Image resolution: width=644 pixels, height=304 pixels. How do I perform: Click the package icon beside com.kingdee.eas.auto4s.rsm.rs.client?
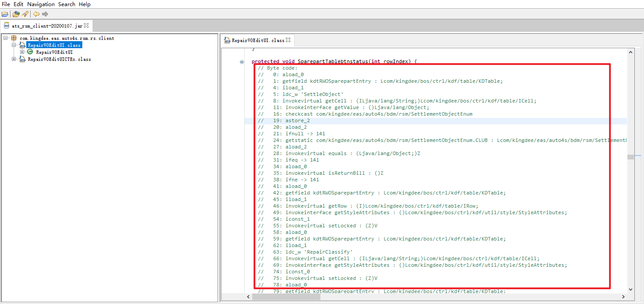click(14, 38)
